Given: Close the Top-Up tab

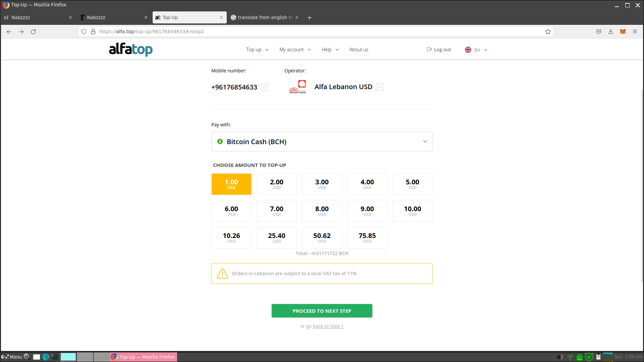Looking at the screenshot, I should (221, 17).
